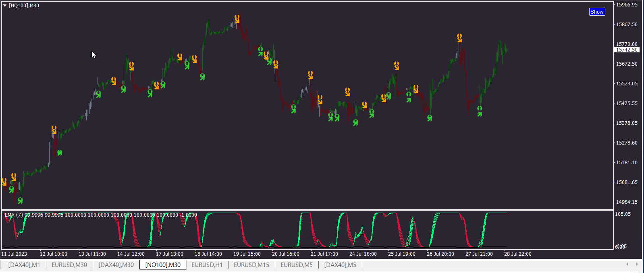
Task: Click the highlighted current price label 15742.50
Action: pyautogui.click(x=627, y=50)
